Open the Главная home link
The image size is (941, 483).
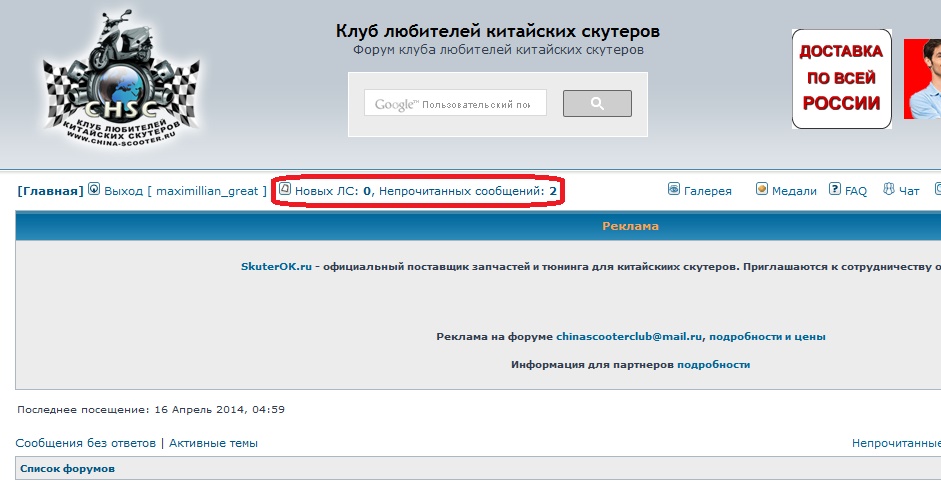click(51, 191)
